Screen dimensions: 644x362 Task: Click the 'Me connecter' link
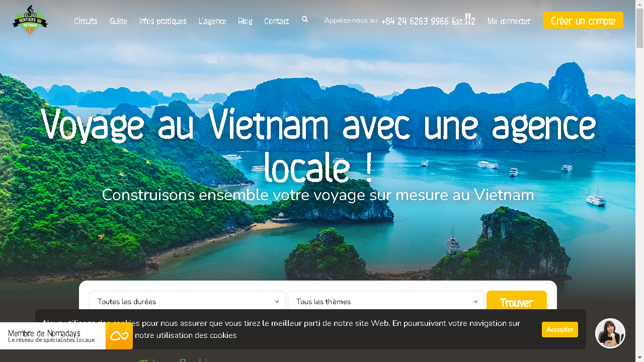coord(509,21)
